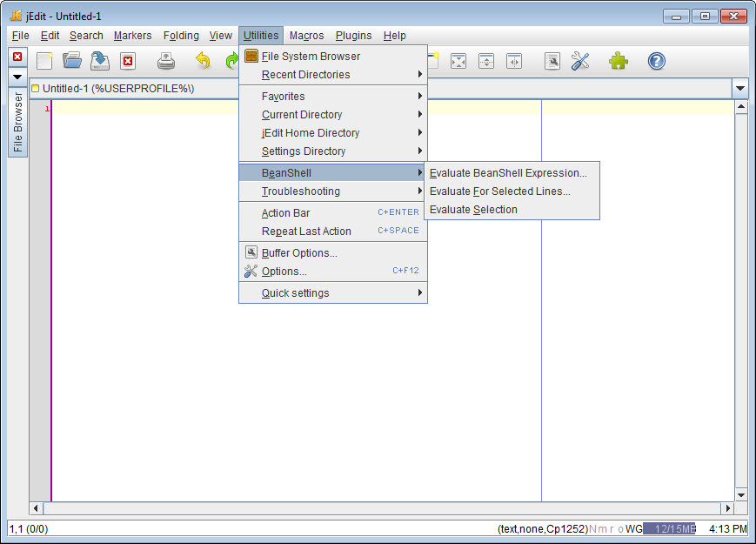Click the Global Options tools icon
Viewport: 756px width, 544px height.
tap(580, 61)
